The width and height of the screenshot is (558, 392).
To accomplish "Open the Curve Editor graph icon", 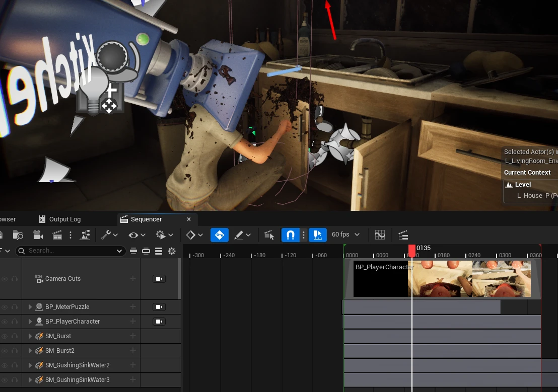I will click(380, 235).
